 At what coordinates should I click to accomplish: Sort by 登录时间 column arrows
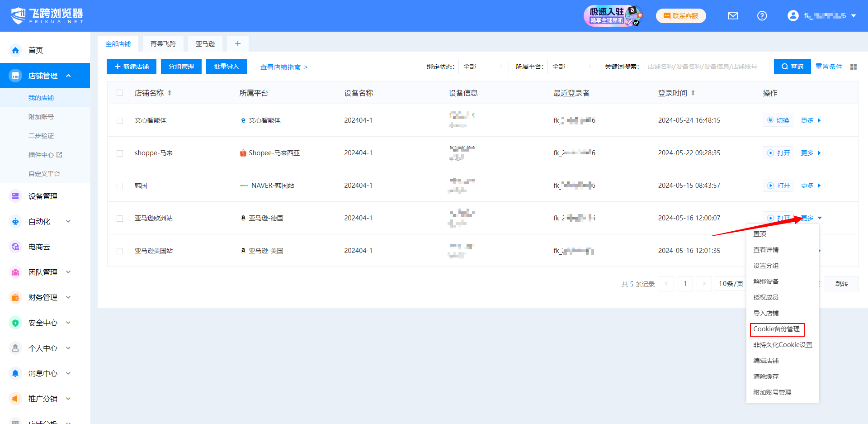[x=693, y=93]
